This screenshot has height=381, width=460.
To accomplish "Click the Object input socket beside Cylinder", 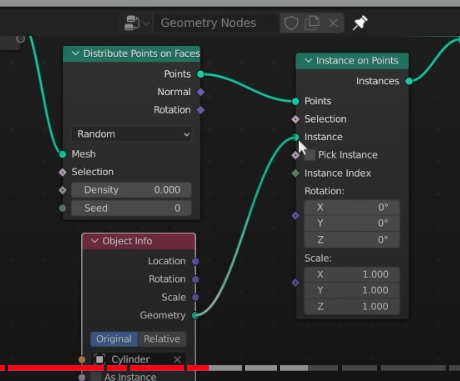I will point(82,359).
